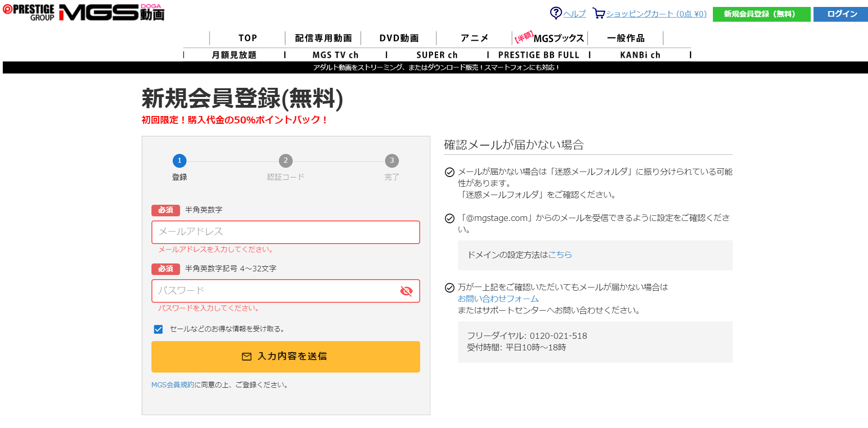Click 確認メールが届かない場合 heading
This screenshot has height=428, width=868.
[514, 145]
